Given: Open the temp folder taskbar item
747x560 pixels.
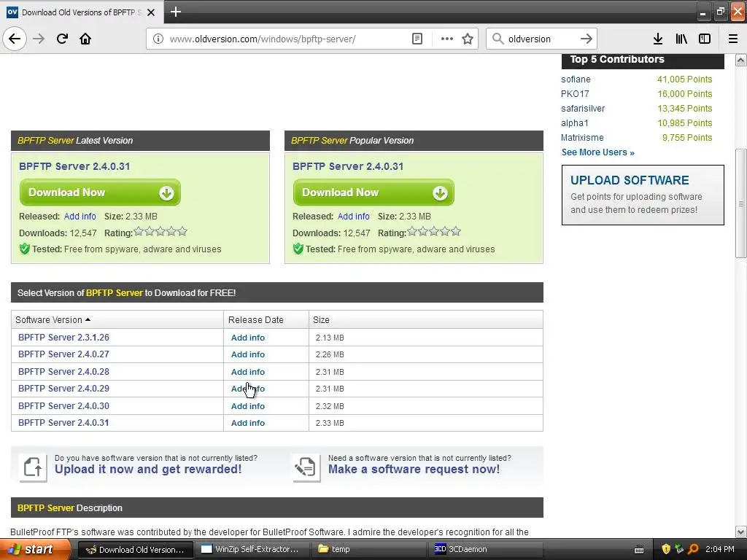Looking at the screenshot, I should [x=369, y=549].
